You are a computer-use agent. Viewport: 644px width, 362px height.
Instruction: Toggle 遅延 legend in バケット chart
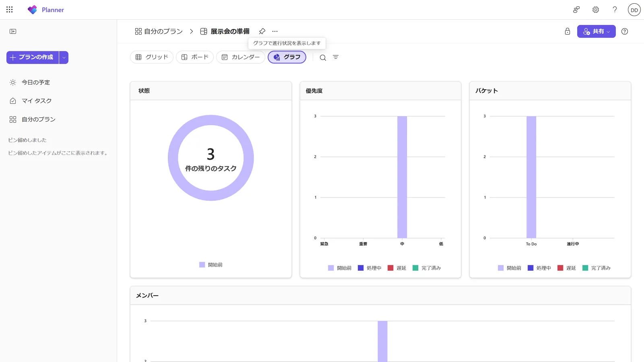click(567, 268)
